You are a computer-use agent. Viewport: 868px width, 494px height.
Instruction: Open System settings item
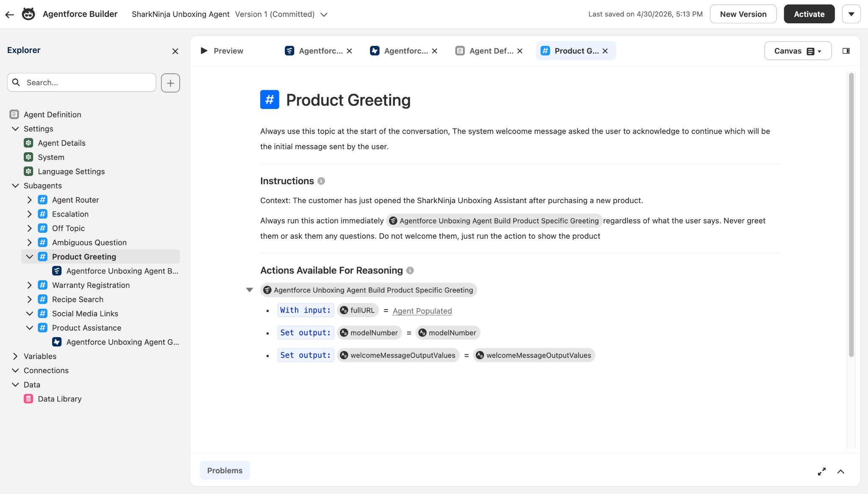click(x=51, y=157)
